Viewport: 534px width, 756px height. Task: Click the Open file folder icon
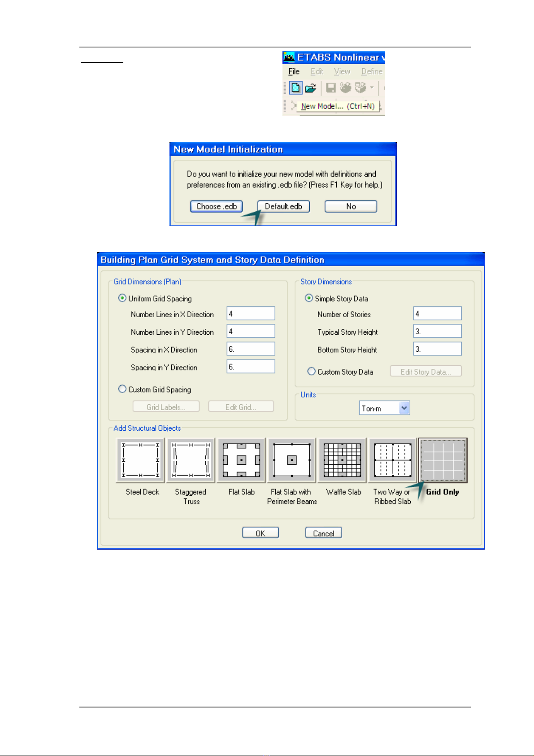click(x=310, y=88)
